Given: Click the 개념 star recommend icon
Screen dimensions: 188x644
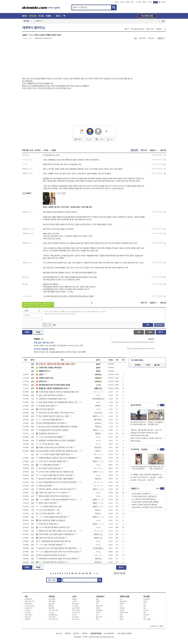Looking at the screenshot, I should pos(90,131).
